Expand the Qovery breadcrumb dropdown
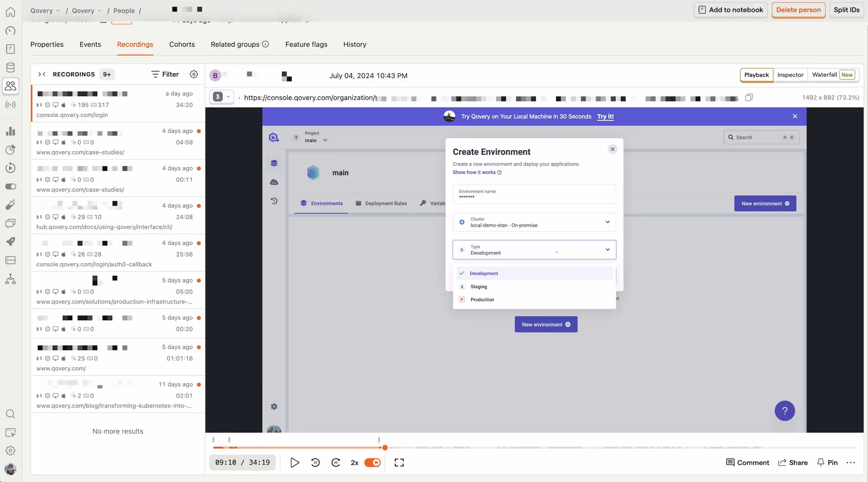Image resolution: width=868 pixels, height=482 pixels. [x=58, y=10]
